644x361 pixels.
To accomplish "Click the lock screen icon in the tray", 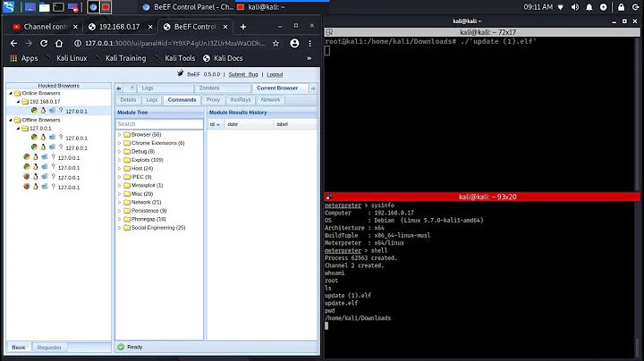I will point(621,7).
